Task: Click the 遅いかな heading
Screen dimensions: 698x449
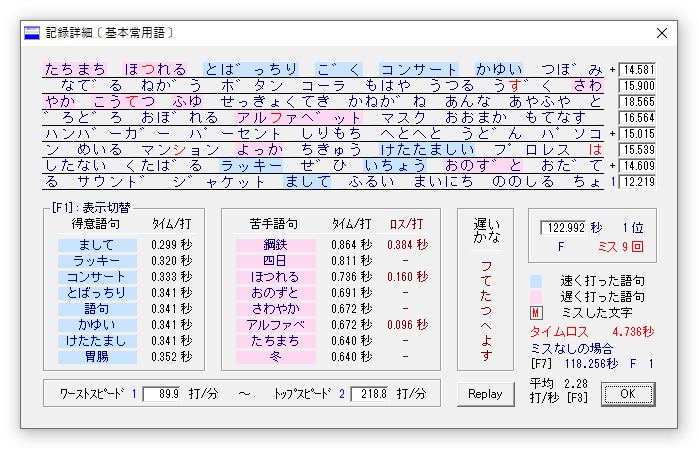Action: coord(486,231)
